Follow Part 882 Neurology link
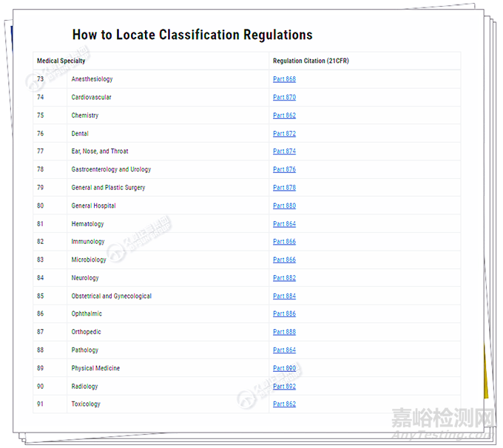Screen dimensions: 503x448 point(284,278)
